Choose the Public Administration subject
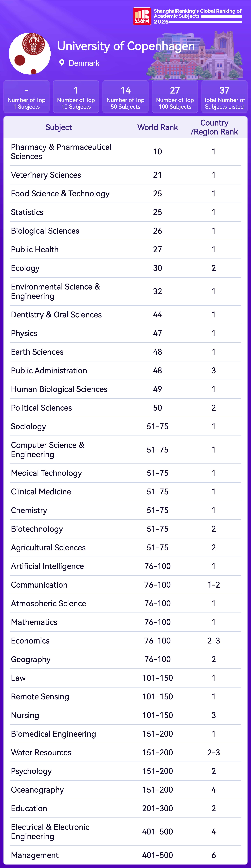251x868 pixels. click(49, 370)
